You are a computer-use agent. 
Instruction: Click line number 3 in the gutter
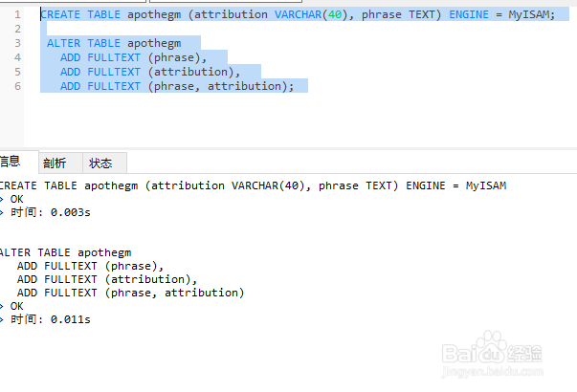pos(17,44)
